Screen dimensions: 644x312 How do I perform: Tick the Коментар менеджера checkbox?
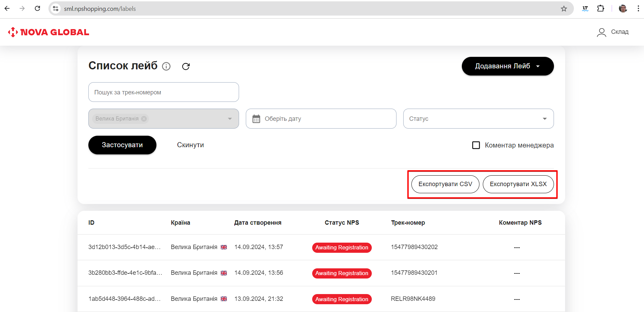476,145
